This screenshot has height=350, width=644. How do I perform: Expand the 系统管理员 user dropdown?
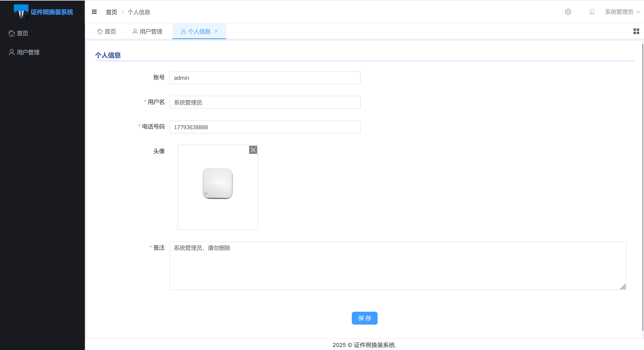tap(622, 12)
